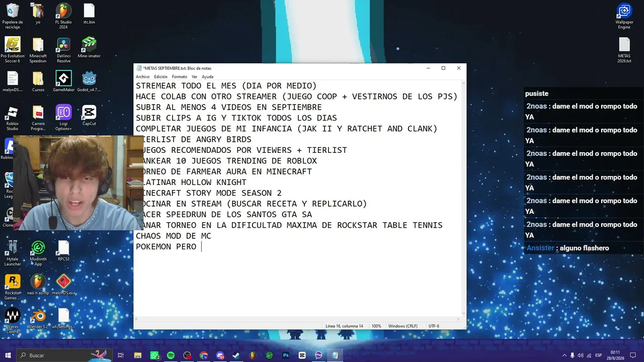Open the Formato menu in Notepad
Image resolution: width=644 pixels, height=362 pixels.
click(x=179, y=77)
